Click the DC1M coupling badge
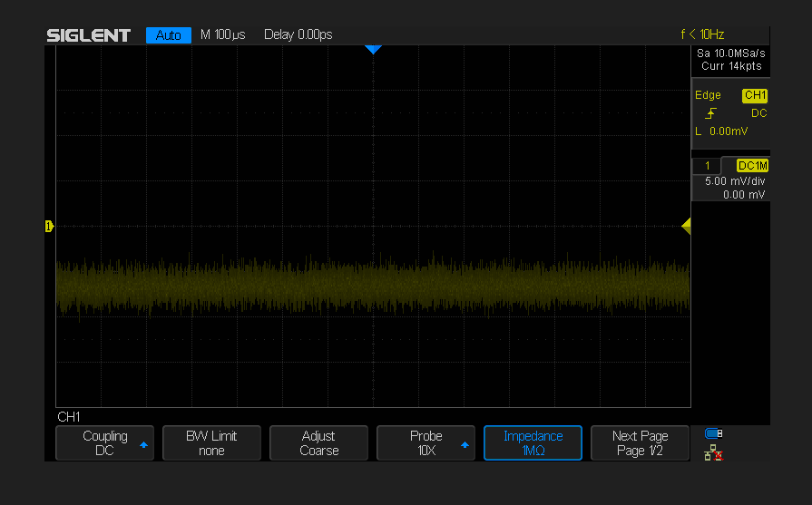 coord(752,166)
